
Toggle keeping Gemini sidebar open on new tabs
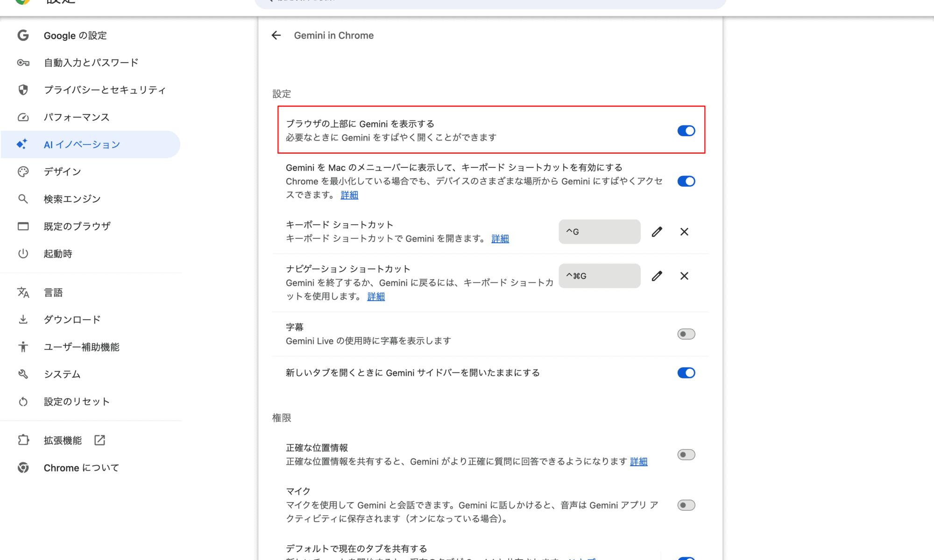tap(686, 373)
